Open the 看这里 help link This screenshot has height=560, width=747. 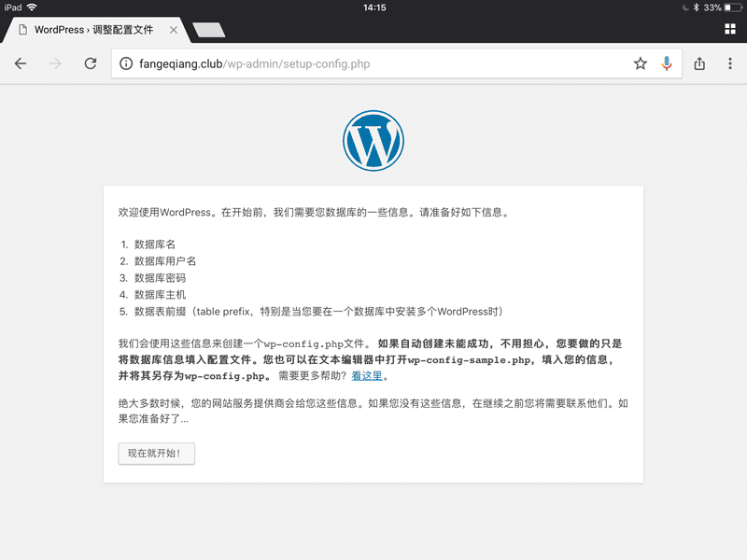[x=367, y=376]
